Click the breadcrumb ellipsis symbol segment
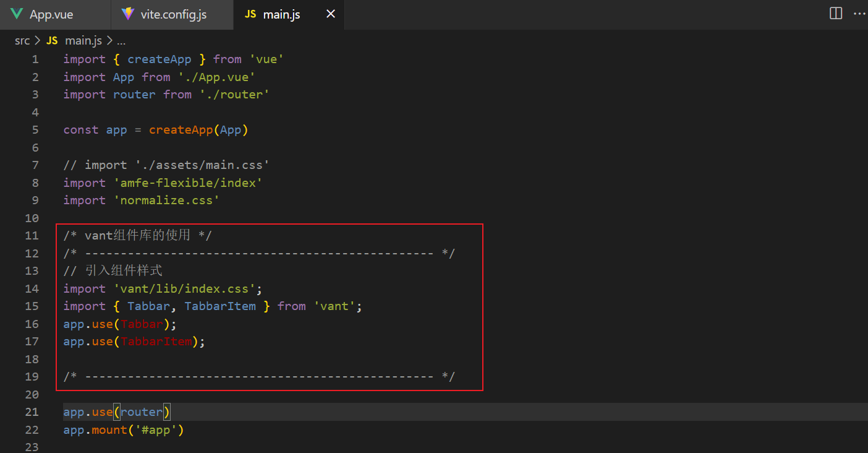Image resolution: width=868 pixels, height=453 pixels. (121, 41)
